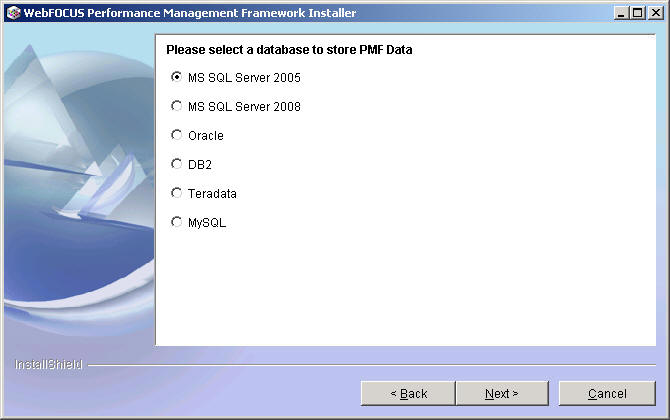Select the Teradata radio button
The image size is (670, 420).
(x=176, y=193)
